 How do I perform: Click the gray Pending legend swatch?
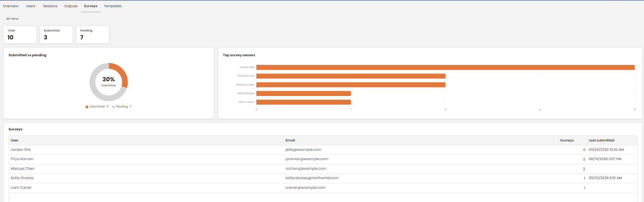[x=113, y=107]
